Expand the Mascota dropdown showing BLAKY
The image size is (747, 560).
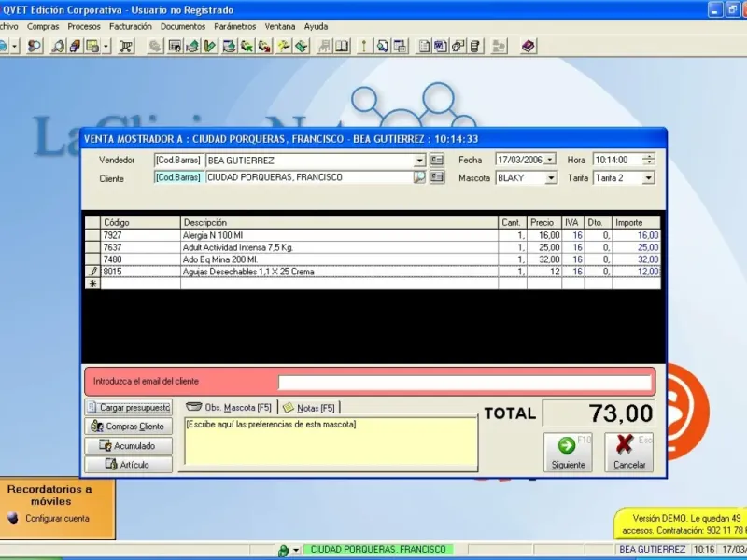551,178
